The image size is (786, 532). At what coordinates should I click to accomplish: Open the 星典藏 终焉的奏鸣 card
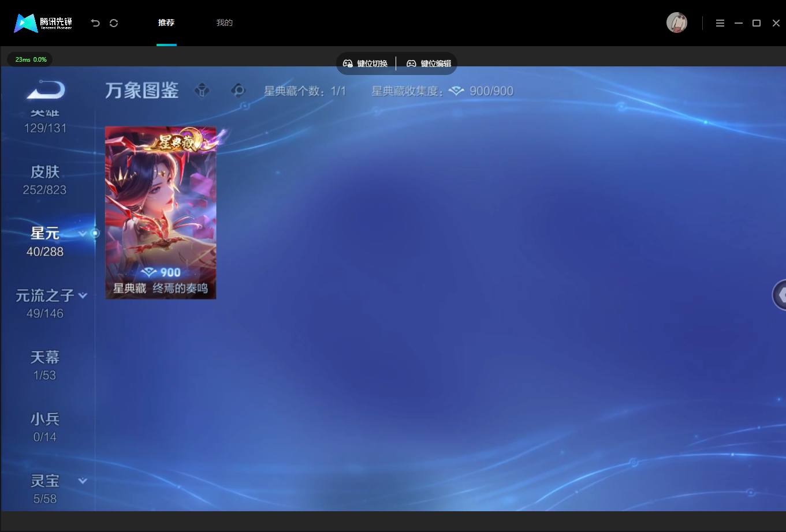click(x=161, y=212)
